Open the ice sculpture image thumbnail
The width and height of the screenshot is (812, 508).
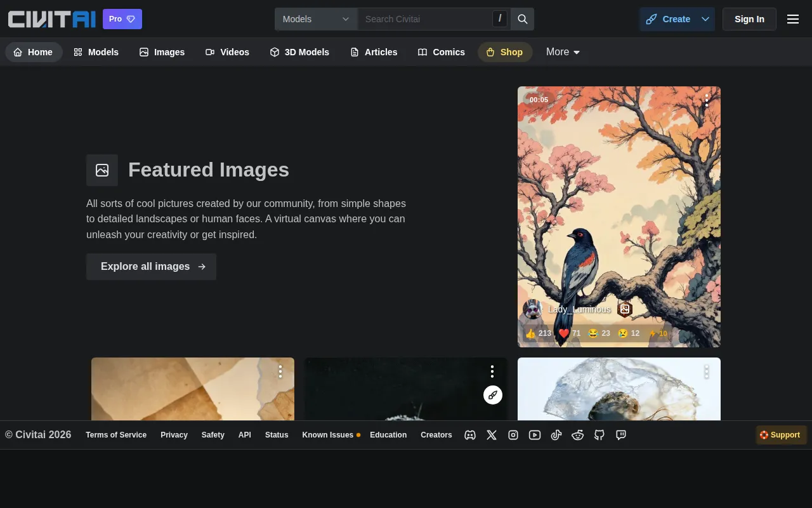(619, 389)
